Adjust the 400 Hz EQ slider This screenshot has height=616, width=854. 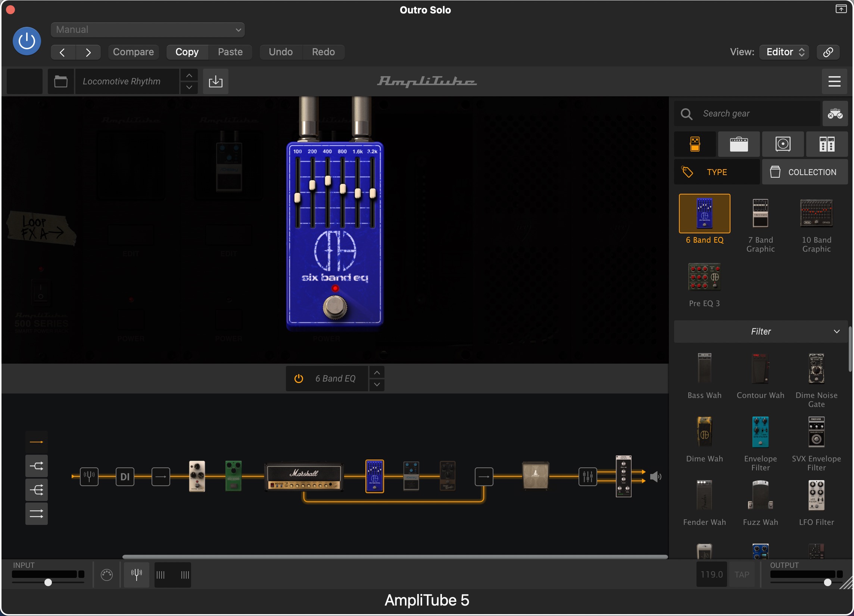point(328,180)
